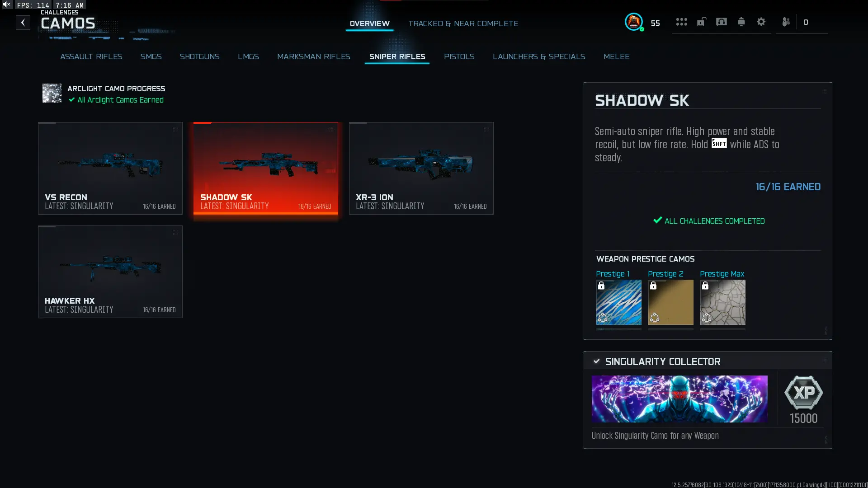Open the camera-like header icon
Screen dimensions: 868x488
point(721,22)
